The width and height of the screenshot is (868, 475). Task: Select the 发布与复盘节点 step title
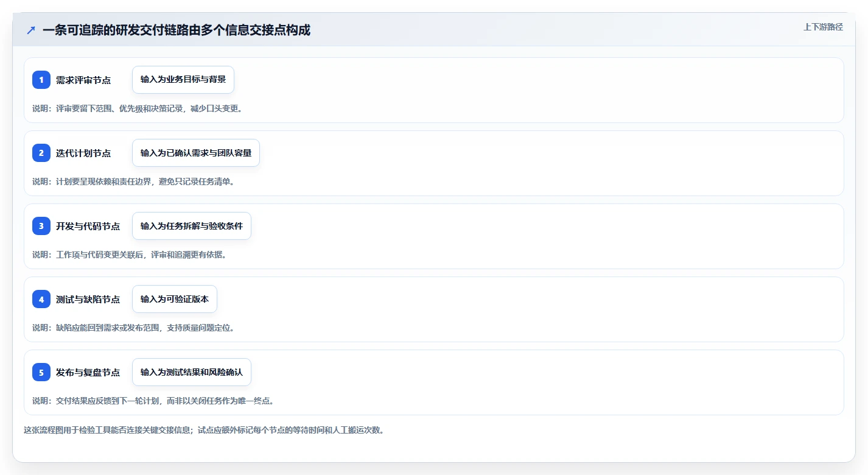88,372
